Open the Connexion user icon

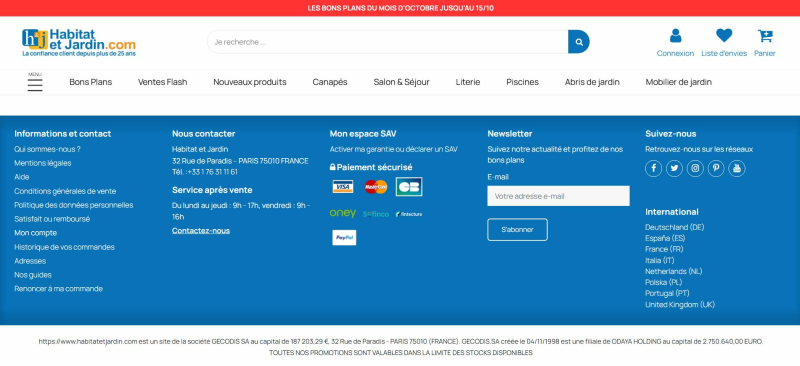click(675, 36)
